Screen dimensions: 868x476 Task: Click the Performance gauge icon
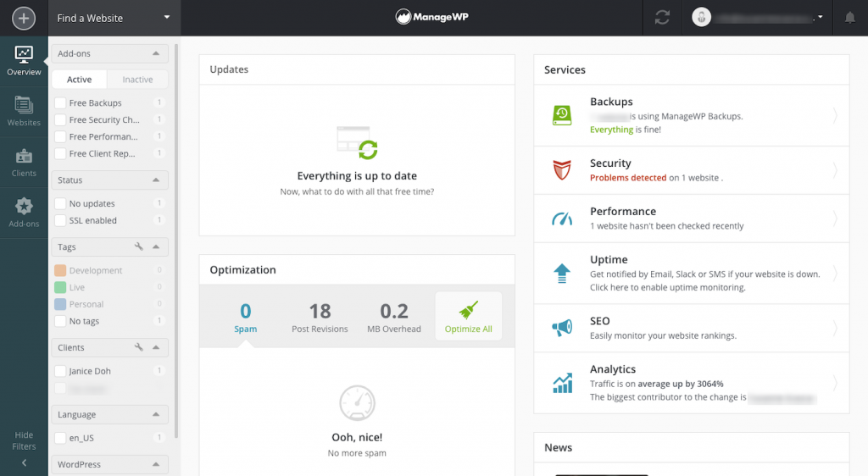[562, 219]
